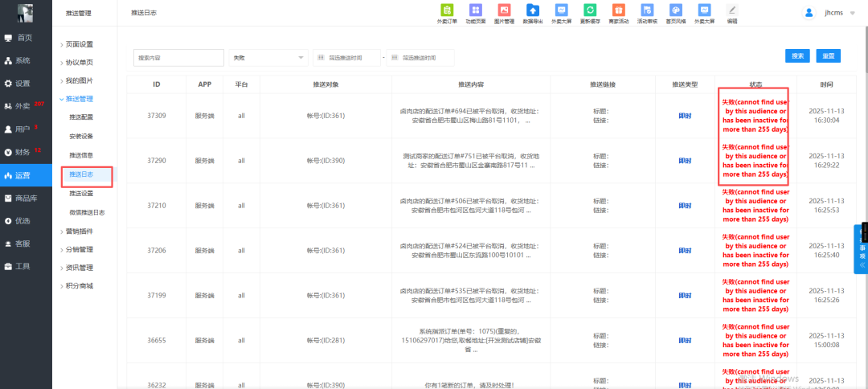Collapse the 推送管理 sidebar section

tap(79, 99)
